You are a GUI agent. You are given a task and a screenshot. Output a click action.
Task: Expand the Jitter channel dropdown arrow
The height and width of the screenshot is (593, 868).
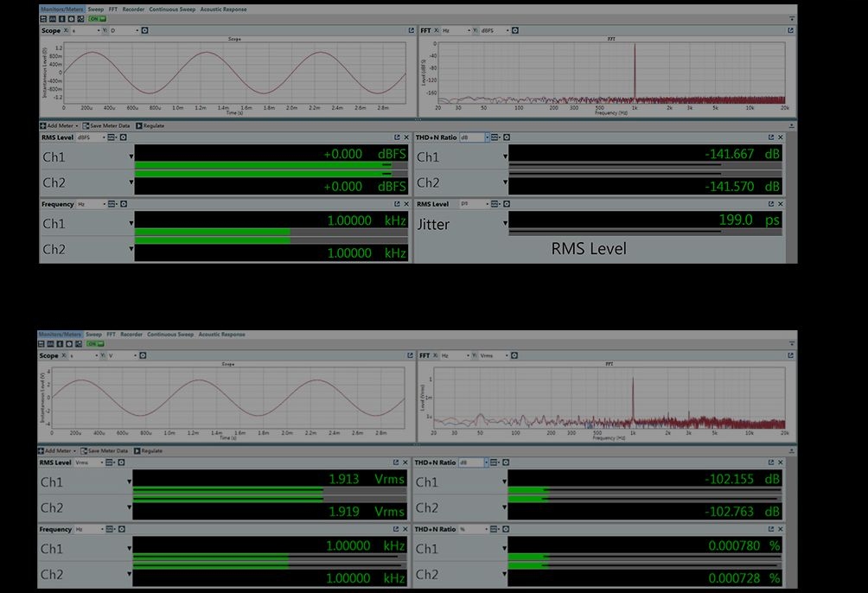[x=506, y=224]
